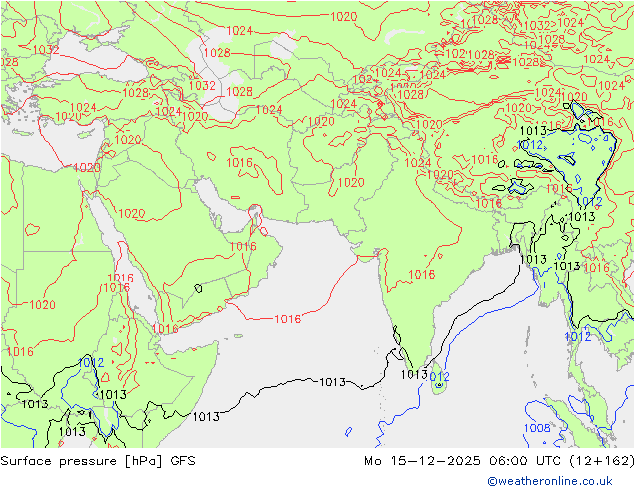Click the red 1016 label over Iran
Viewport: 634px width, 490px height.
[239, 163]
